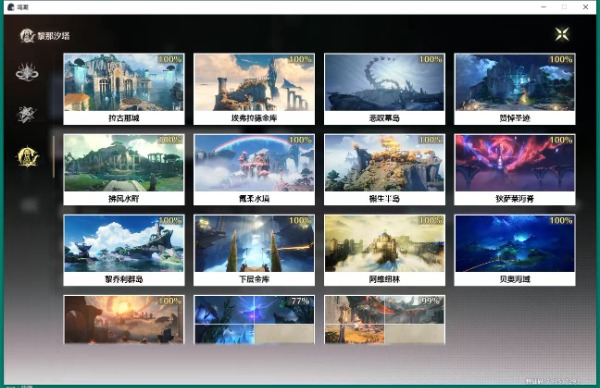Image resolution: width=600 pixels, height=388 pixels.
Task: Click the app icon in window title bar
Action: coord(11,7)
